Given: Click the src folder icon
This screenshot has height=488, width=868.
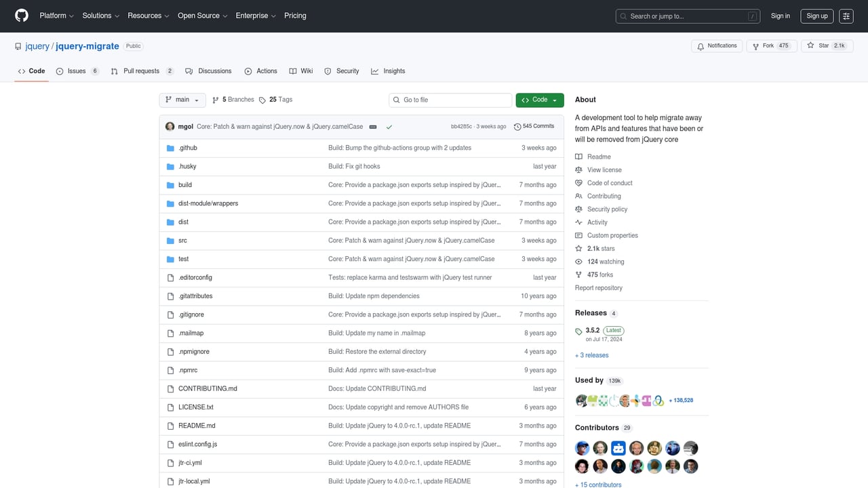Looking at the screenshot, I should tap(170, 240).
